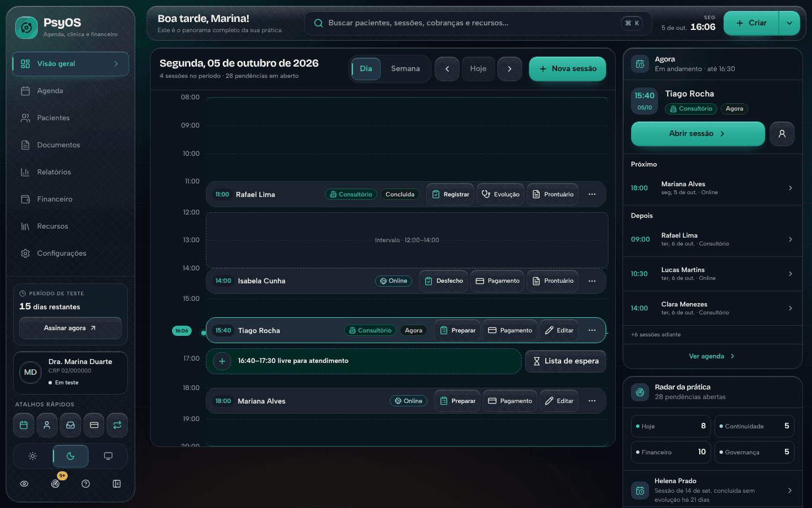Open the card payment quick shortcut icon

click(x=94, y=425)
